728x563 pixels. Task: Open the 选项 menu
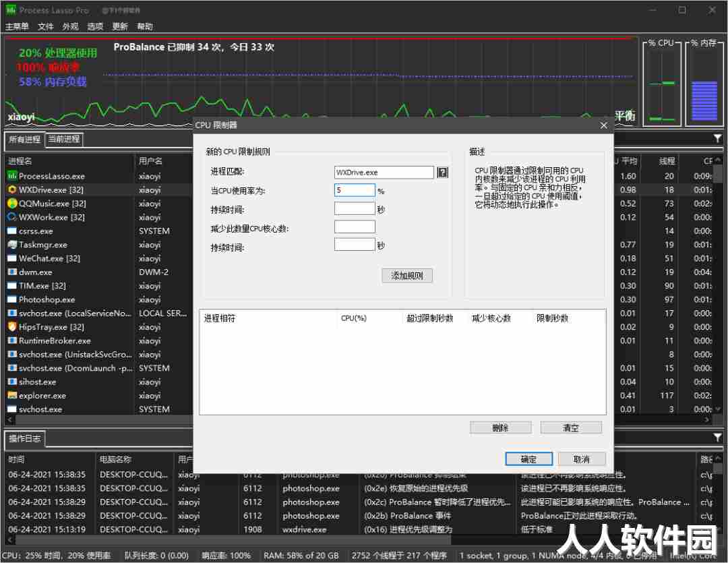[95, 26]
